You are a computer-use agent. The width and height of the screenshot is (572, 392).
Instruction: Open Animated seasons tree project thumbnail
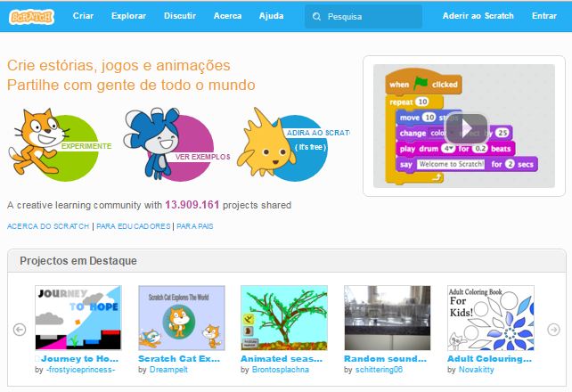(x=285, y=317)
